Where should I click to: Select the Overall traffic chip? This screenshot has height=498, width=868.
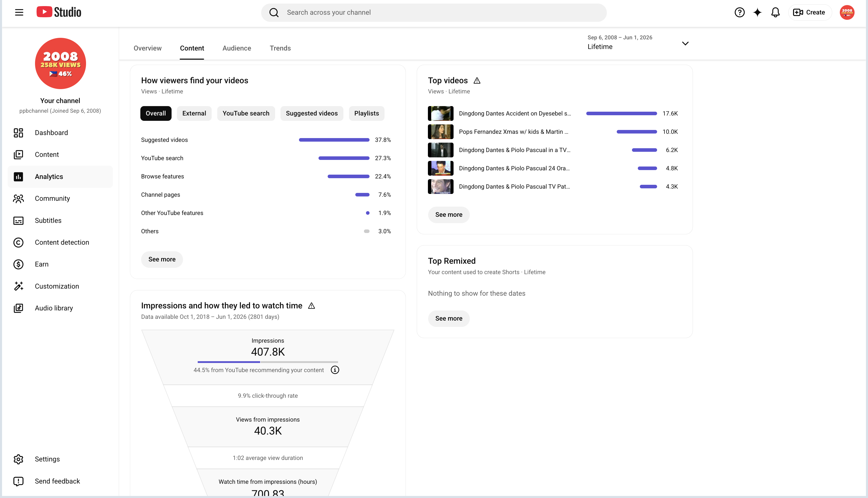pyautogui.click(x=156, y=113)
